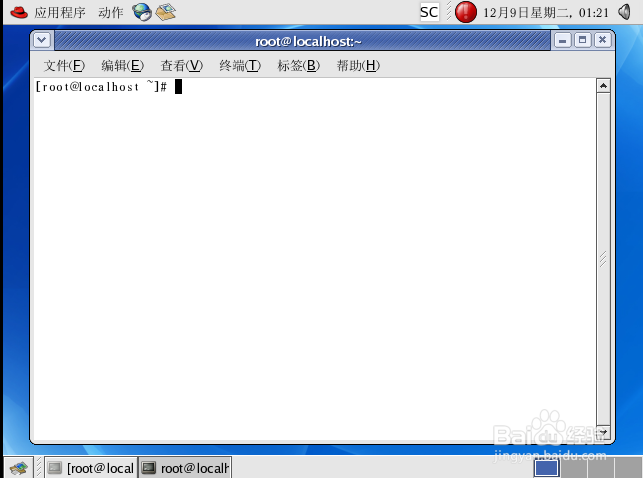The width and height of the screenshot is (643, 478).
Task: Open the Red Hat applications menu icon
Action: [x=19, y=12]
